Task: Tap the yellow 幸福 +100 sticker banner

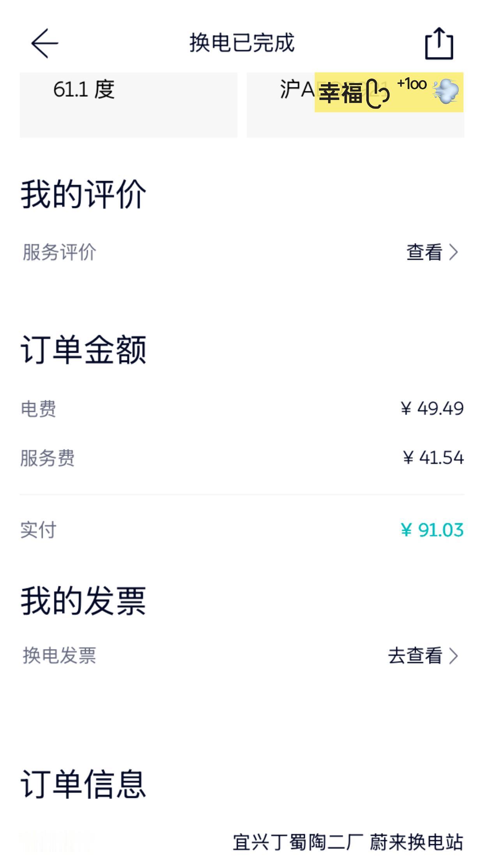Action: click(389, 92)
